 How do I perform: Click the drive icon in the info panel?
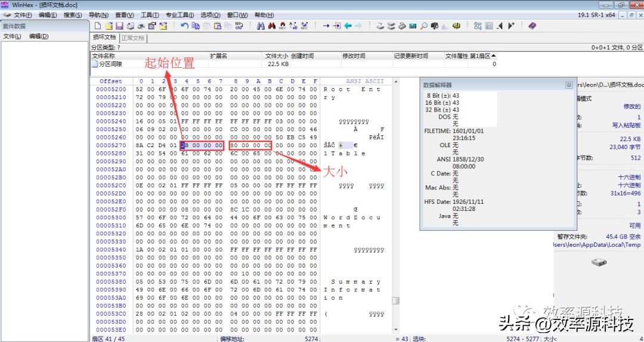[599, 262]
